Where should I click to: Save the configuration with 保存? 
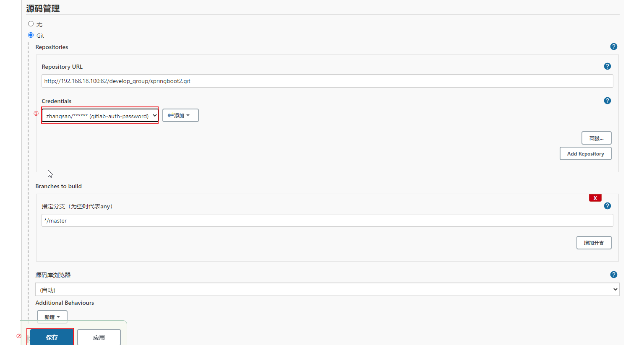coord(52,337)
